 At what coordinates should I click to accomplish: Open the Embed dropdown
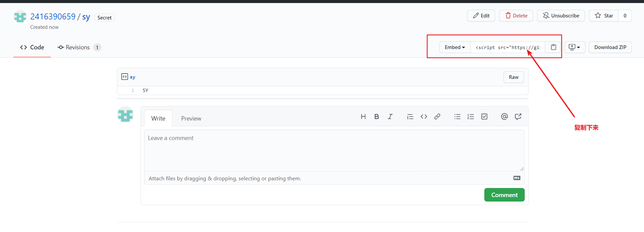(455, 47)
